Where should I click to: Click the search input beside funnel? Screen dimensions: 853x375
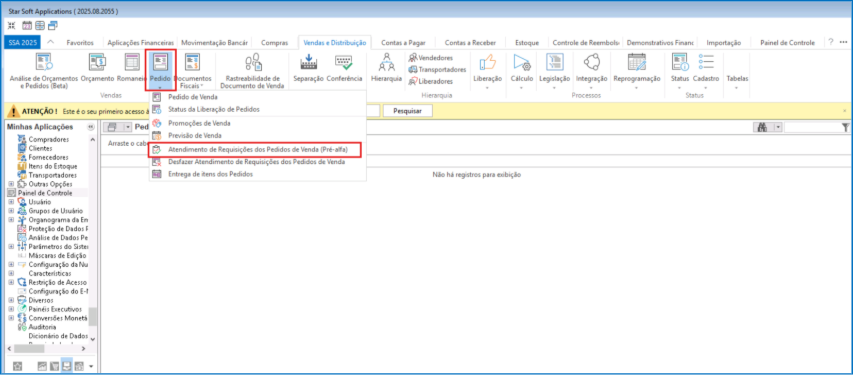point(813,127)
